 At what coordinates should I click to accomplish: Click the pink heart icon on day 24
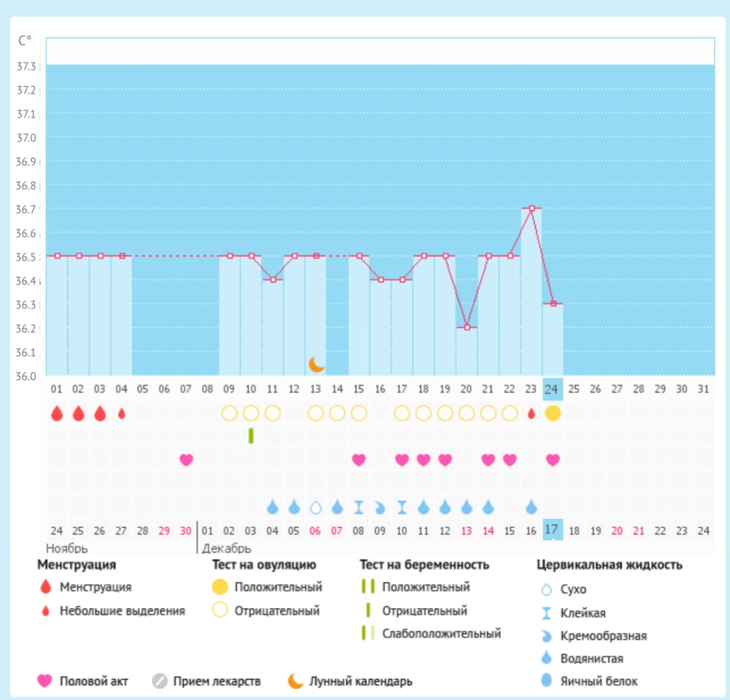(x=553, y=460)
